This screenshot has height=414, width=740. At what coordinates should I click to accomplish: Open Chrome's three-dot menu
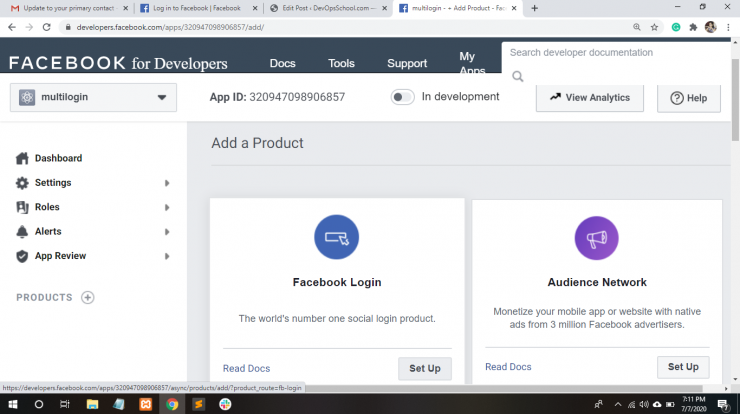(728, 27)
